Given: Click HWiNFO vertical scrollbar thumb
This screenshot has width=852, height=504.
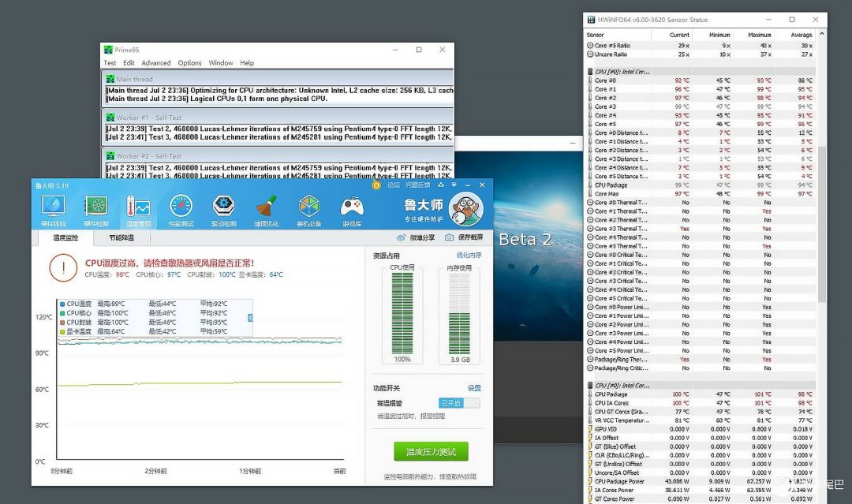Looking at the screenshot, I should pyautogui.click(x=821, y=224).
